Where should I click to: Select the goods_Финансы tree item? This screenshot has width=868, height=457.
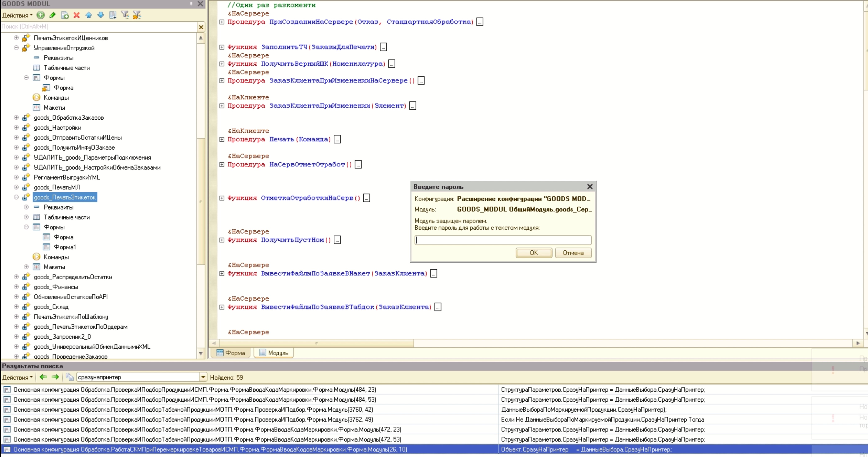pyautogui.click(x=56, y=287)
